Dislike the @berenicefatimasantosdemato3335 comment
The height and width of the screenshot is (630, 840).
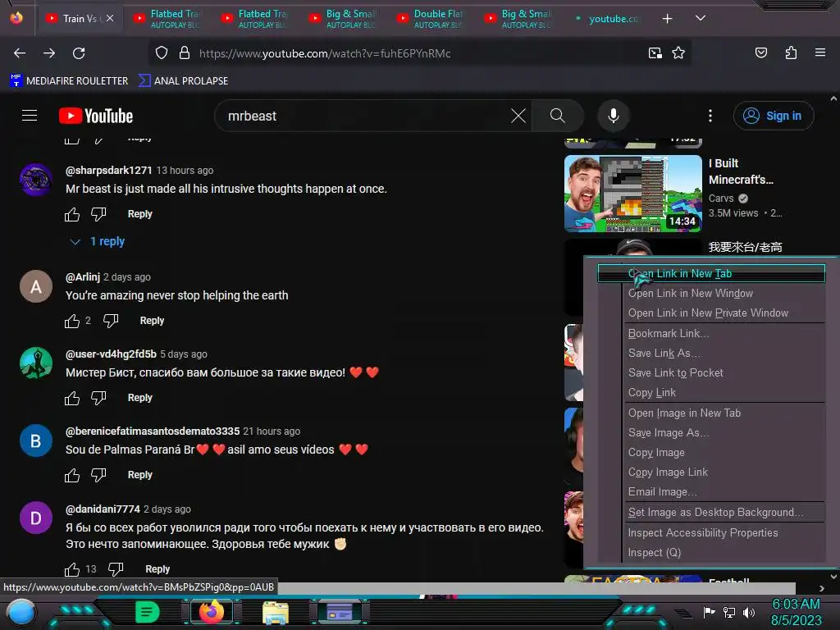98,475
